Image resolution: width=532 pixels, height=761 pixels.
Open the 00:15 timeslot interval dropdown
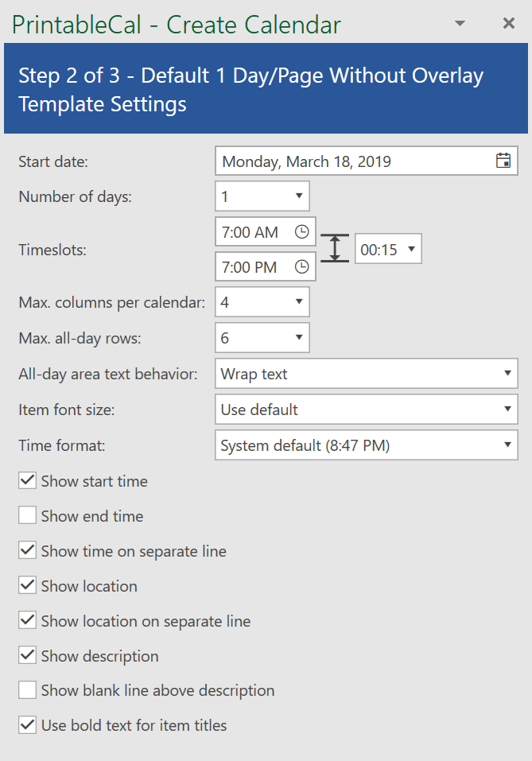pyautogui.click(x=388, y=249)
